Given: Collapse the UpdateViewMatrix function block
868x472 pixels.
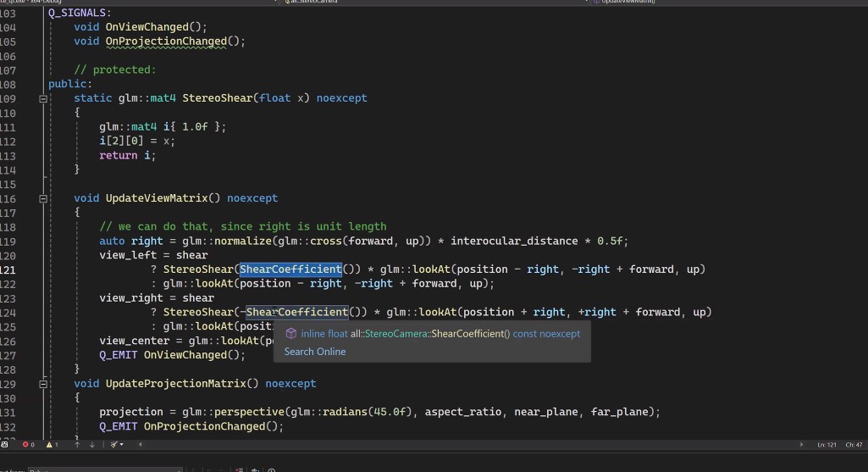Looking at the screenshot, I should coord(43,198).
